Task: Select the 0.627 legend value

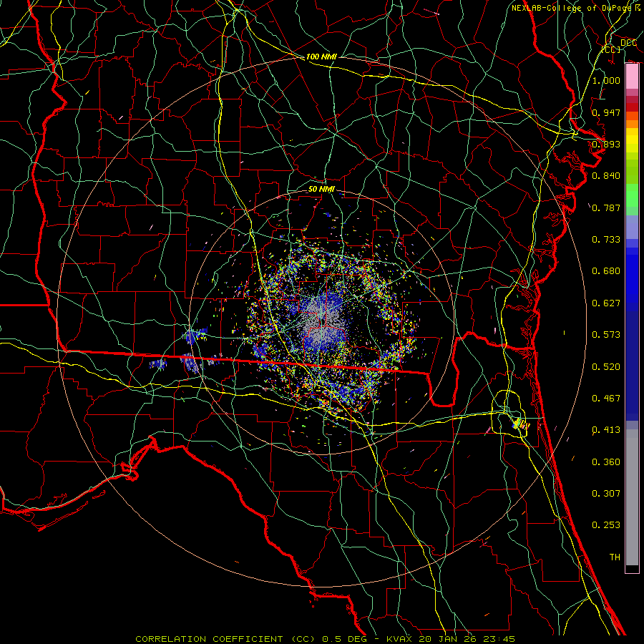Action: click(606, 303)
